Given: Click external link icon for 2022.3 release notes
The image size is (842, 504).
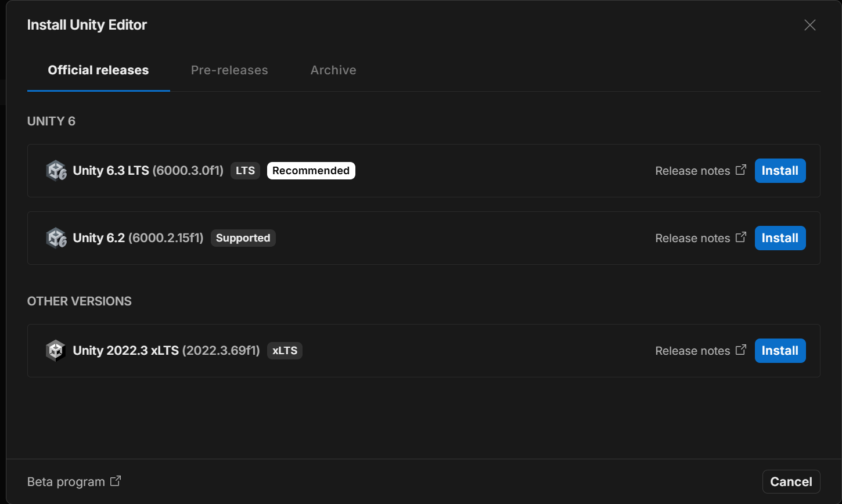Looking at the screenshot, I should click(740, 350).
